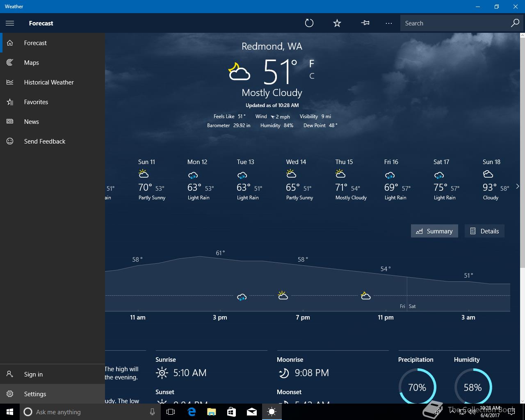Add Redmond to favorites with star icon

pos(337,23)
